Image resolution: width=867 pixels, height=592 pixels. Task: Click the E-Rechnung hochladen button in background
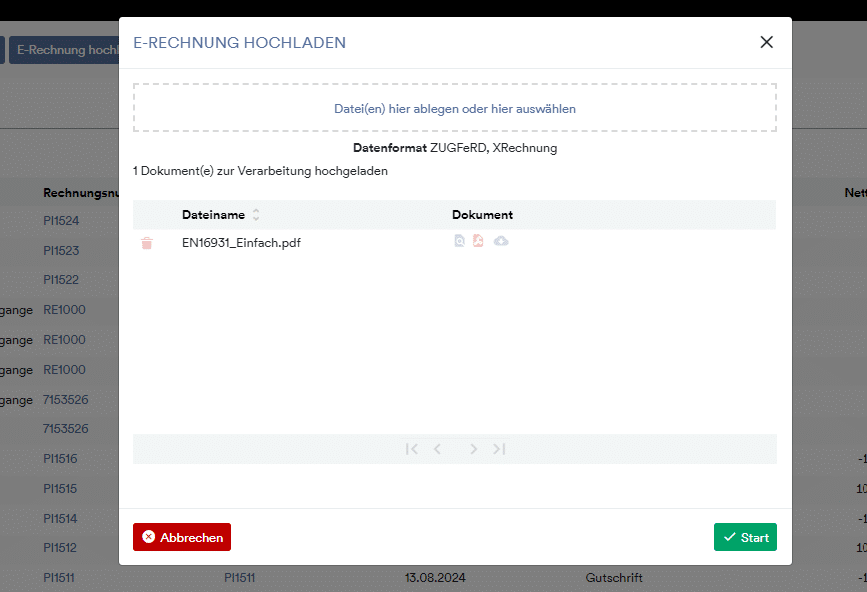click(x=64, y=50)
